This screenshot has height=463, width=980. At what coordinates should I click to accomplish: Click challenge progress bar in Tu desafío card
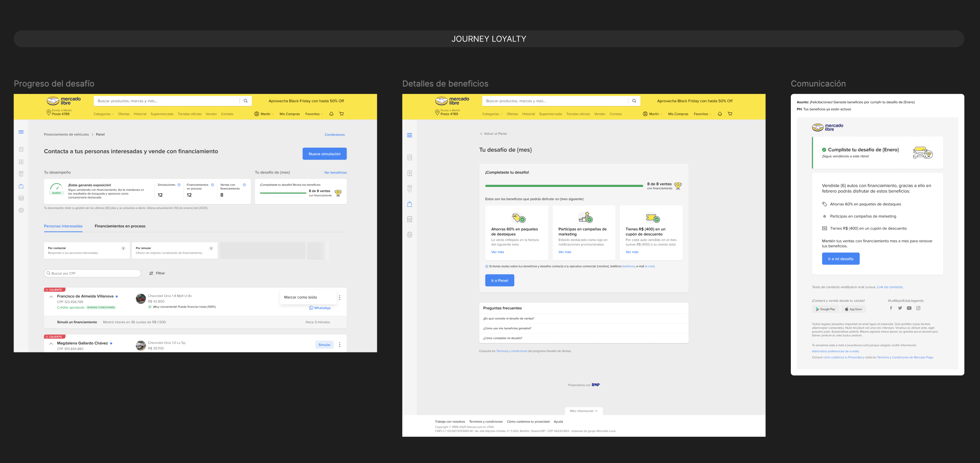pos(283,193)
